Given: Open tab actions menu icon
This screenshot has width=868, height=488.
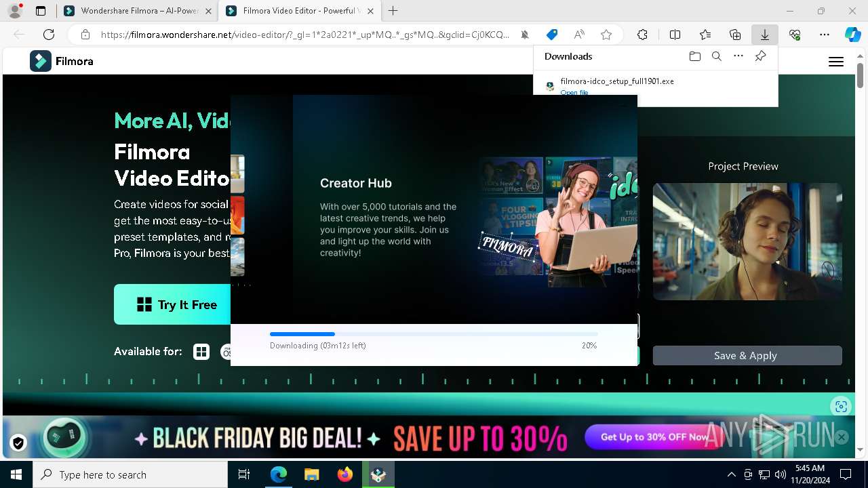Looking at the screenshot, I should click(x=41, y=11).
